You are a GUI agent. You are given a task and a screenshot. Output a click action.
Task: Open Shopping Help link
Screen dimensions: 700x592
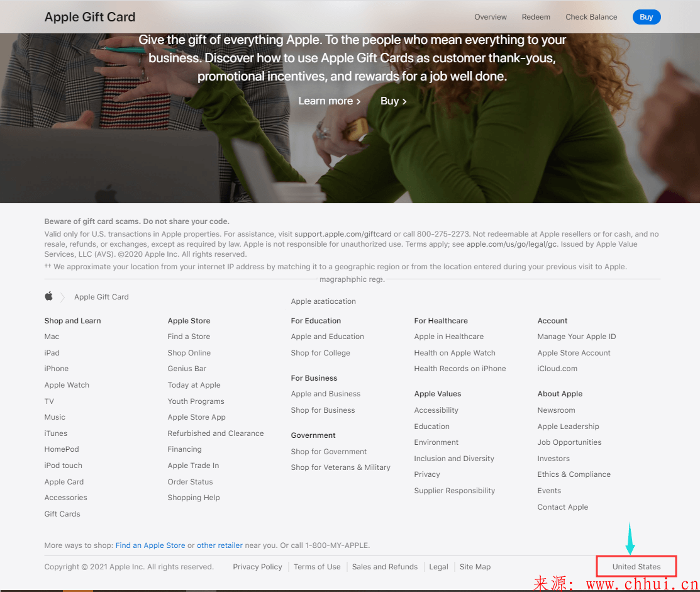pyautogui.click(x=194, y=498)
